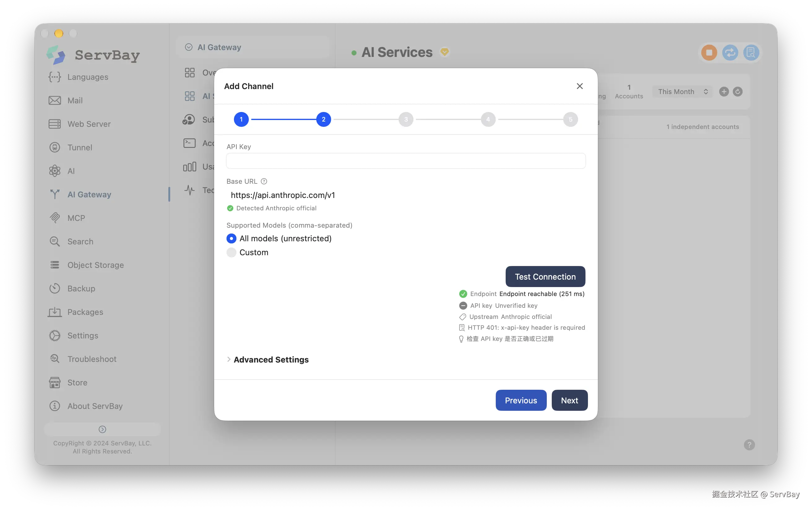
Task: Restart AI Services with blue arrows button
Action: (x=730, y=53)
